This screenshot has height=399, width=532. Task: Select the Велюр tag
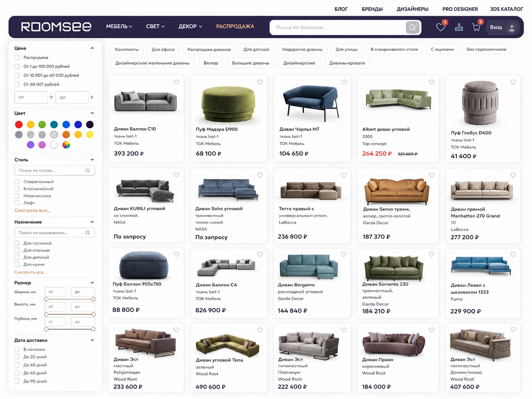click(211, 63)
